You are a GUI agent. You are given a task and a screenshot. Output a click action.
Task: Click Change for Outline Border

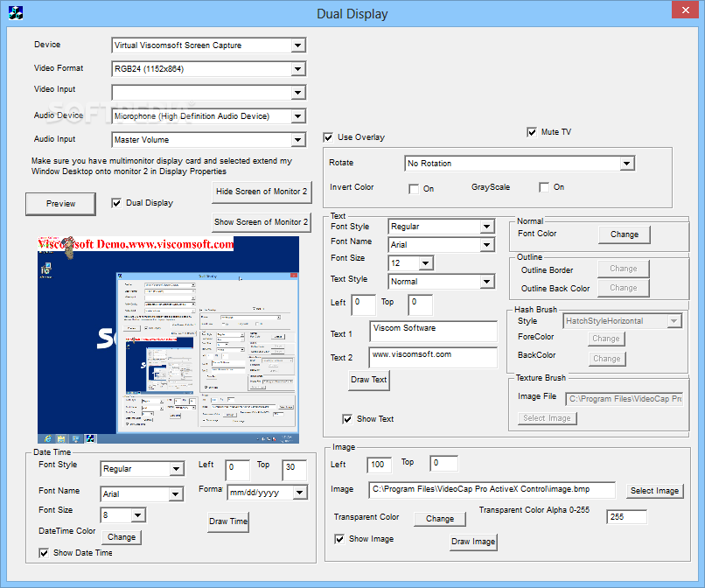click(623, 269)
